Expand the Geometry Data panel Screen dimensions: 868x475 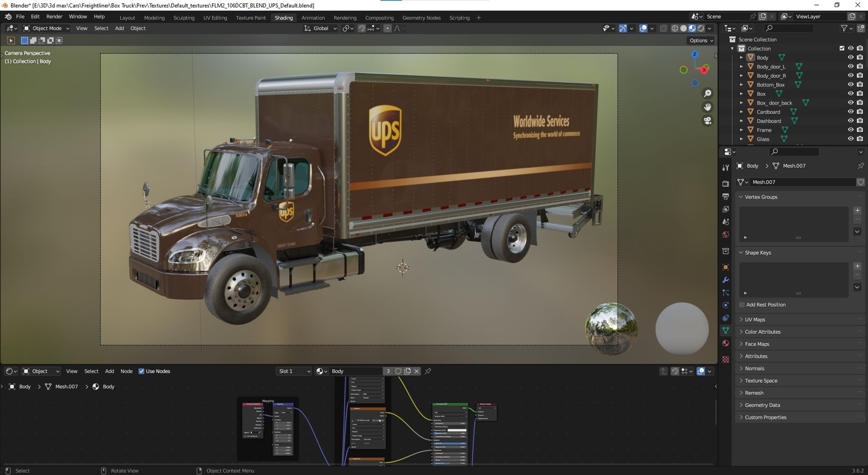[x=741, y=405]
